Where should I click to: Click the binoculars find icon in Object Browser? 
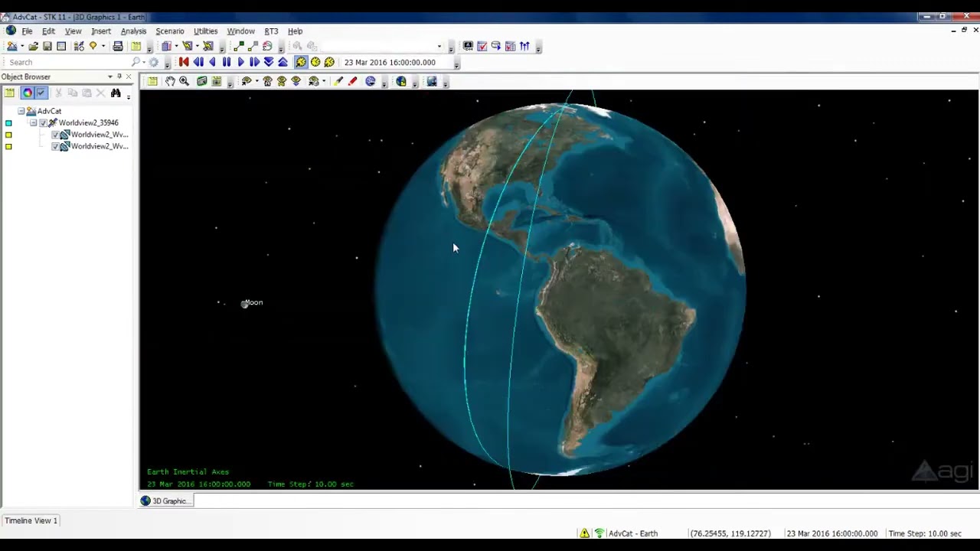click(x=116, y=93)
